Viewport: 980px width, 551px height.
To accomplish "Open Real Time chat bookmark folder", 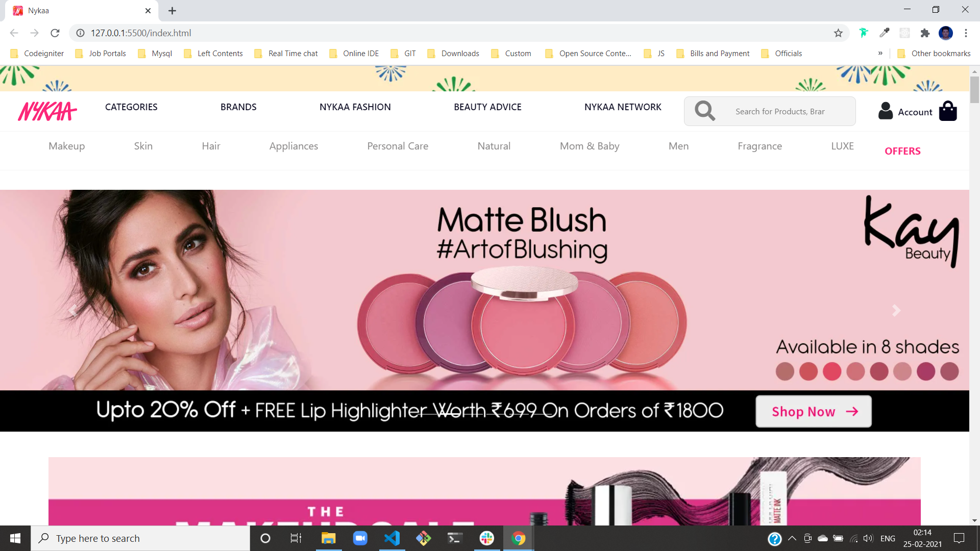I will pyautogui.click(x=286, y=53).
